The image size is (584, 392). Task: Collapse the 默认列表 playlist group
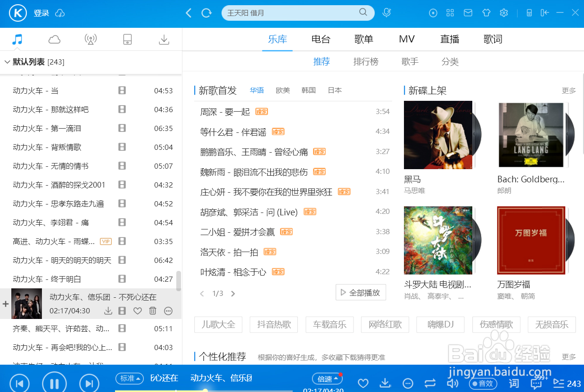point(7,62)
